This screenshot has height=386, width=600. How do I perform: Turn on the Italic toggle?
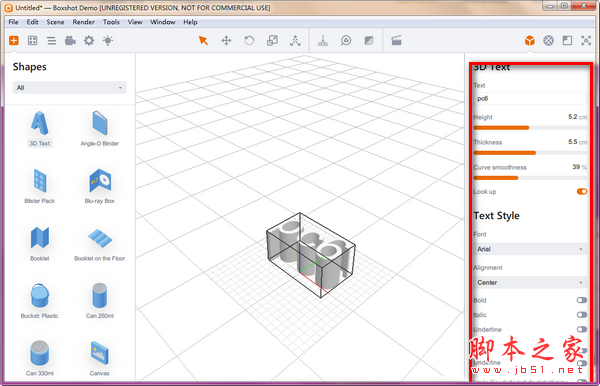(x=582, y=315)
